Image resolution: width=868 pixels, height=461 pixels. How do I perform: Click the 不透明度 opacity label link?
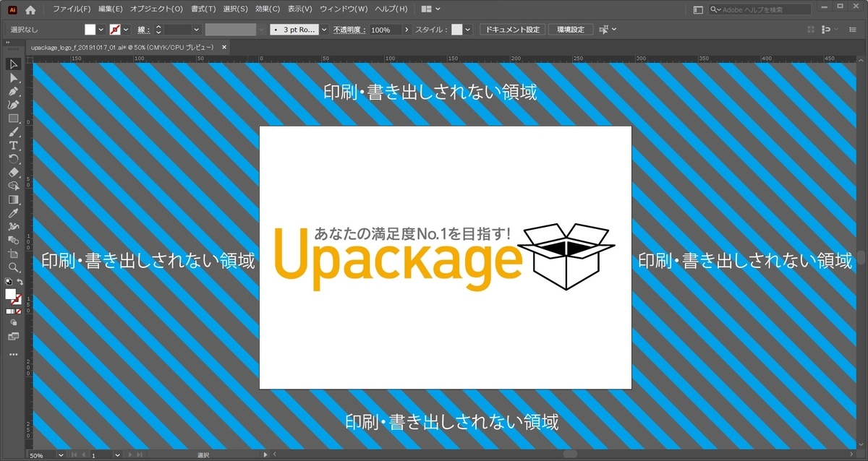click(x=350, y=30)
